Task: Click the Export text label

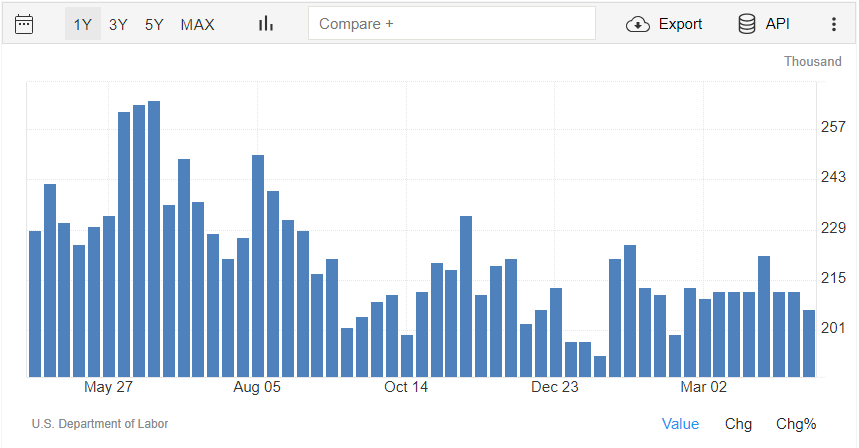Action: [680, 24]
